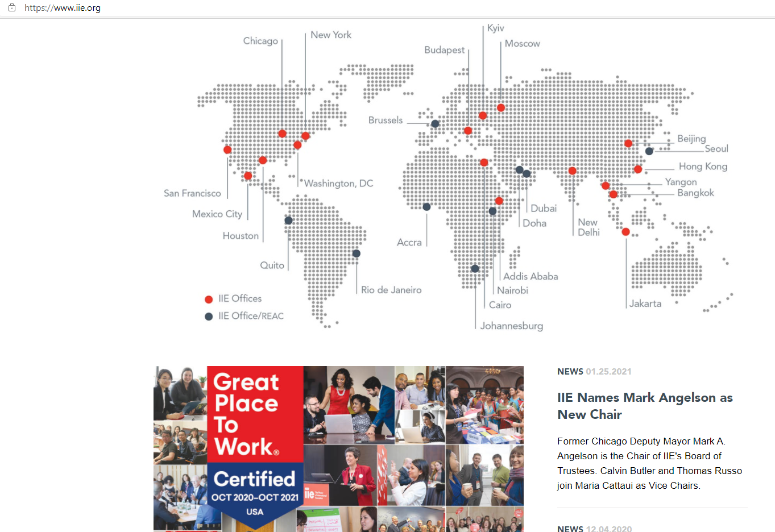Viewport: 775px width, 532px height.
Task: Click the 'Hong Kong' map label
Action: (703, 167)
